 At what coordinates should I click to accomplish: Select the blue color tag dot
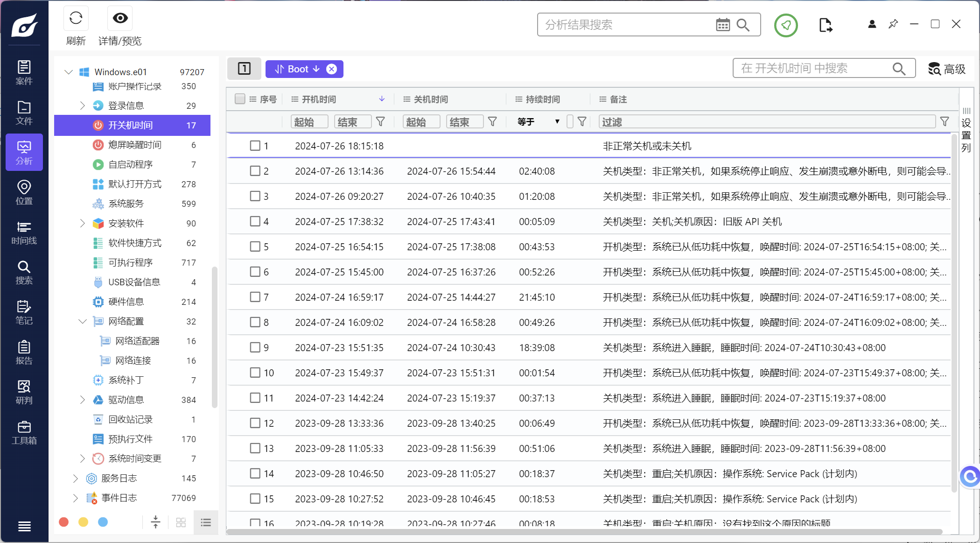coord(103,522)
